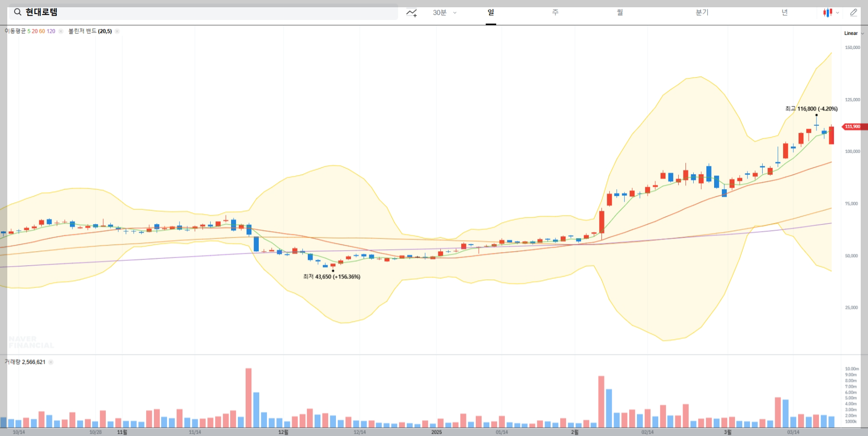Click the 75,000 price axis label
Image resolution: width=868 pixels, height=436 pixels.
(851, 204)
